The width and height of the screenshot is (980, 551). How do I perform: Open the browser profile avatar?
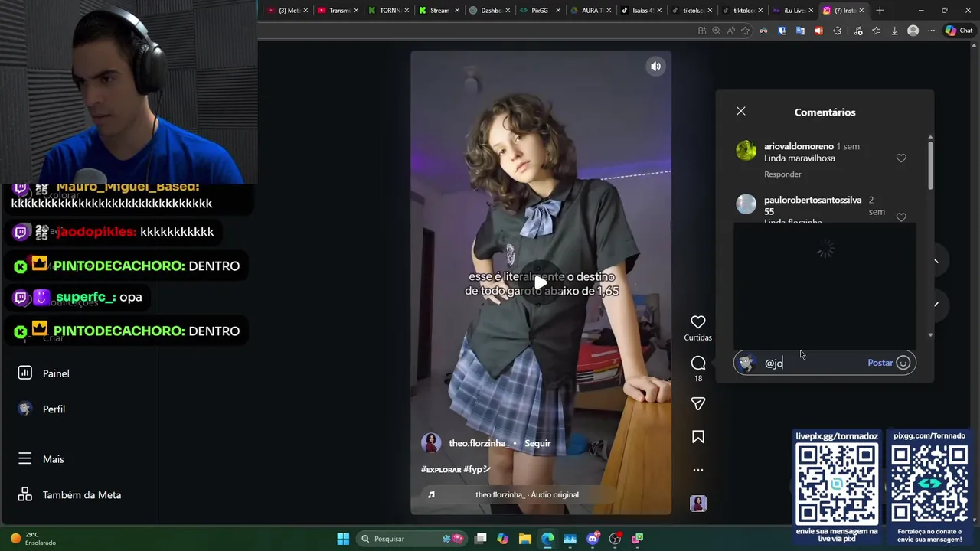[x=913, y=31]
